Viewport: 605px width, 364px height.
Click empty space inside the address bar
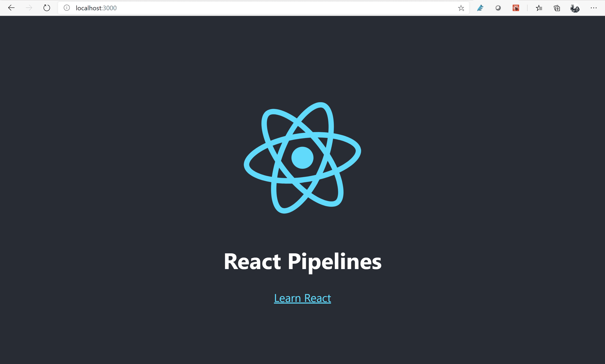pyautogui.click(x=270, y=8)
